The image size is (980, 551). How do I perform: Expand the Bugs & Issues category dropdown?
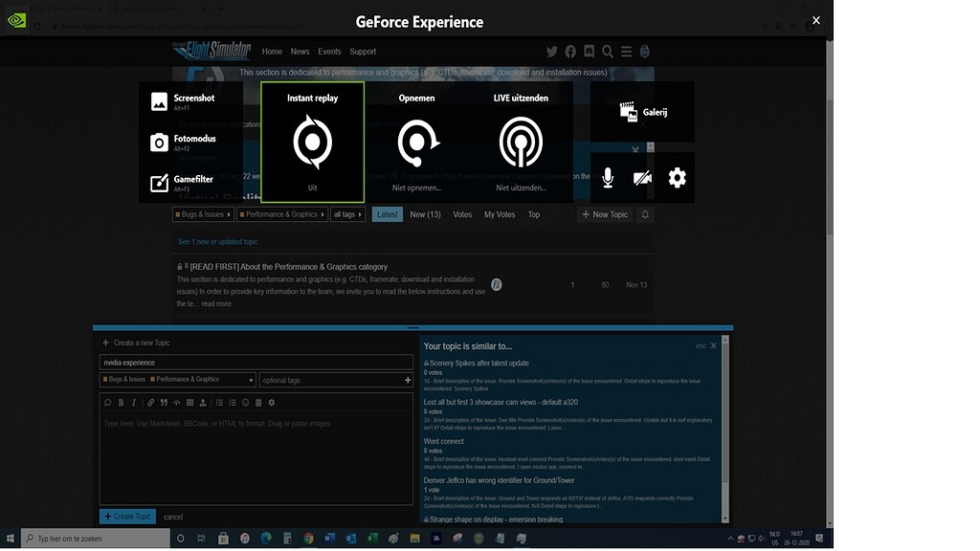click(x=203, y=214)
